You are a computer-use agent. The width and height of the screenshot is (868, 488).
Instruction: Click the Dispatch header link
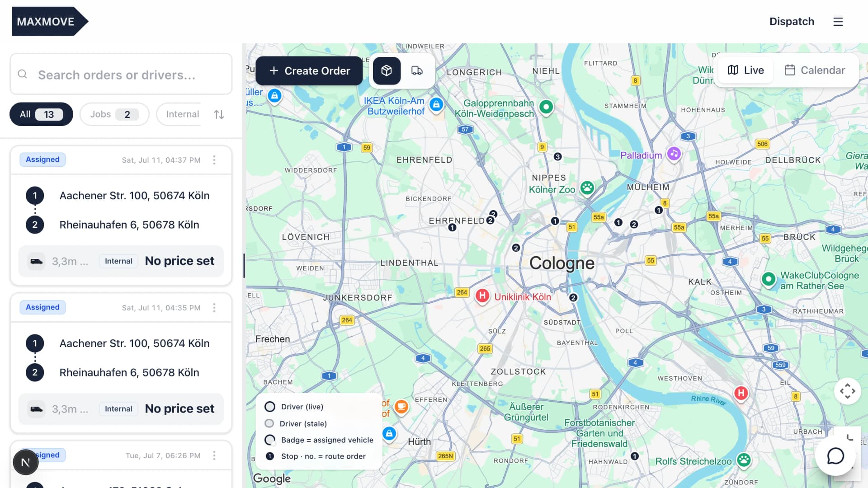pos(792,22)
